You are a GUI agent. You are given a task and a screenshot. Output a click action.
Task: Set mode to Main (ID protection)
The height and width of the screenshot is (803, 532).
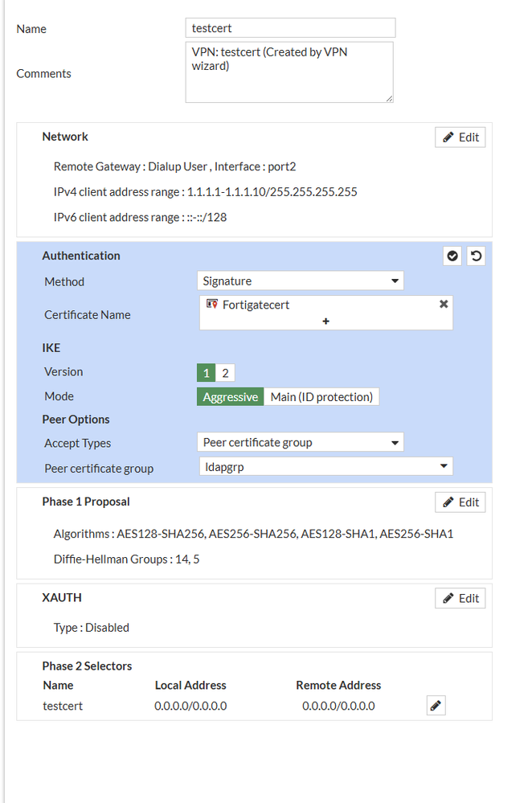click(321, 397)
